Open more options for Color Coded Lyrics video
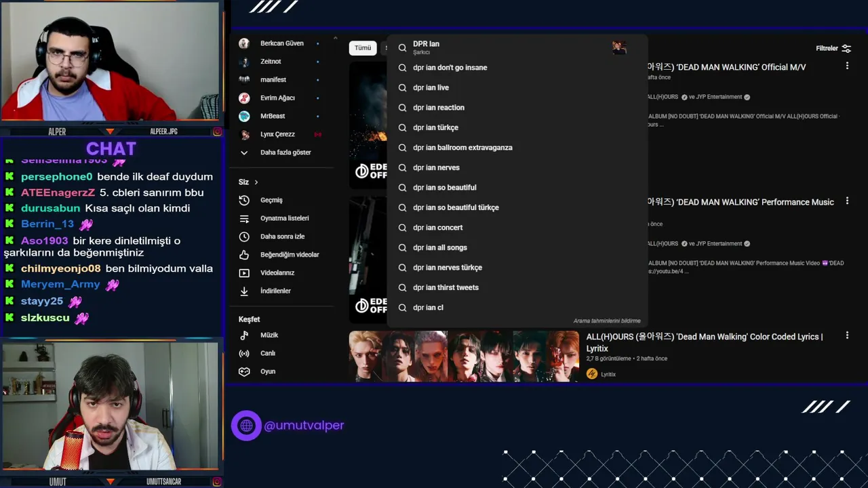 847,335
